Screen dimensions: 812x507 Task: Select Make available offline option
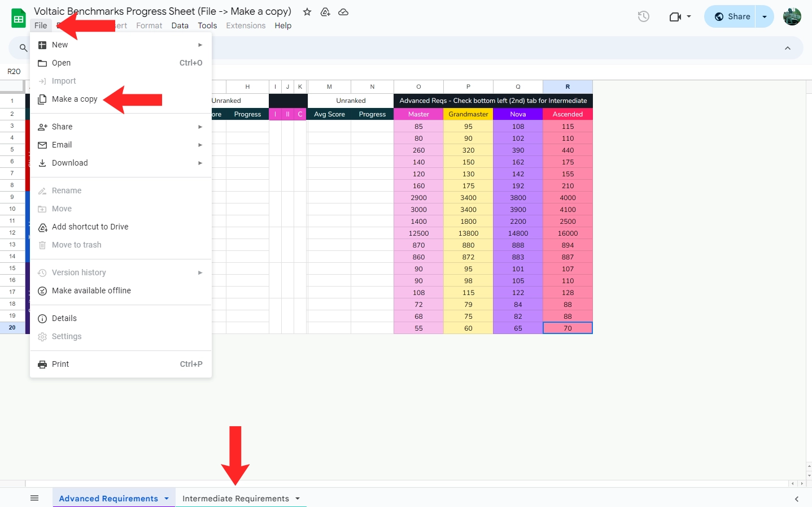point(91,291)
